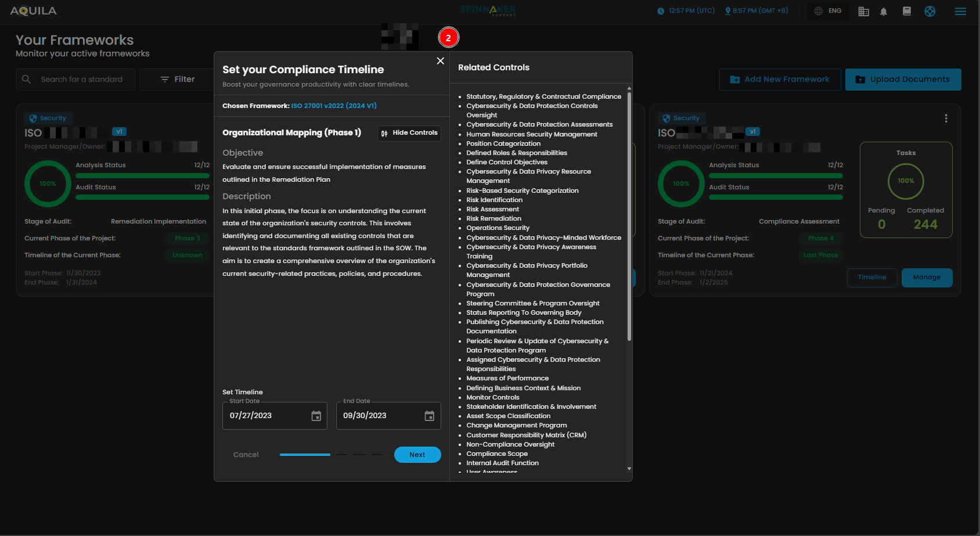
Task: Click the three-dot menu on right framework card
Action: point(946,118)
